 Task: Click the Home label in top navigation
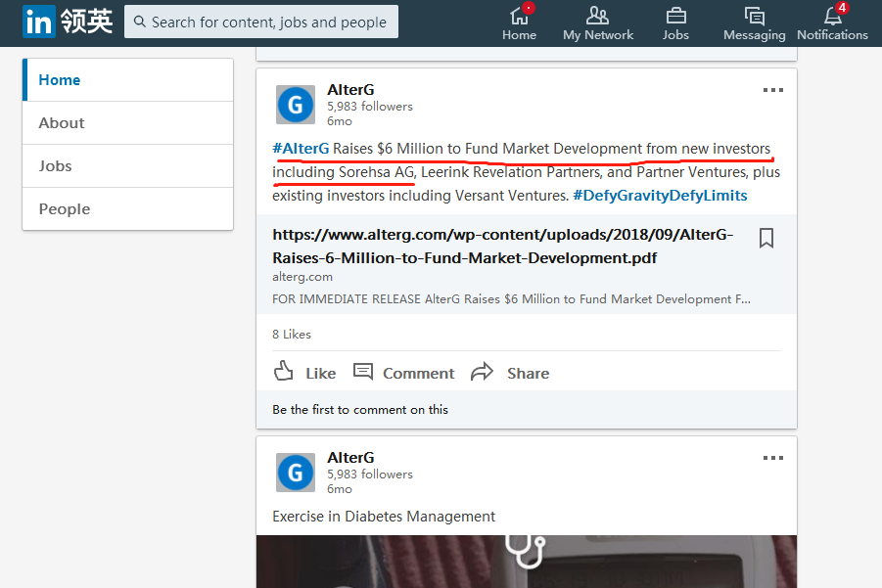(x=519, y=35)
